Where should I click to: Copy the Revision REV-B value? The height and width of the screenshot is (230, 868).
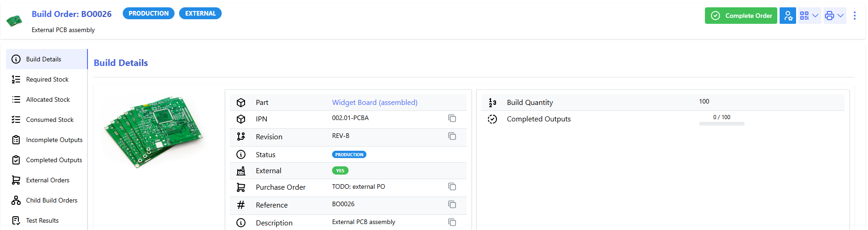(452, 137)
